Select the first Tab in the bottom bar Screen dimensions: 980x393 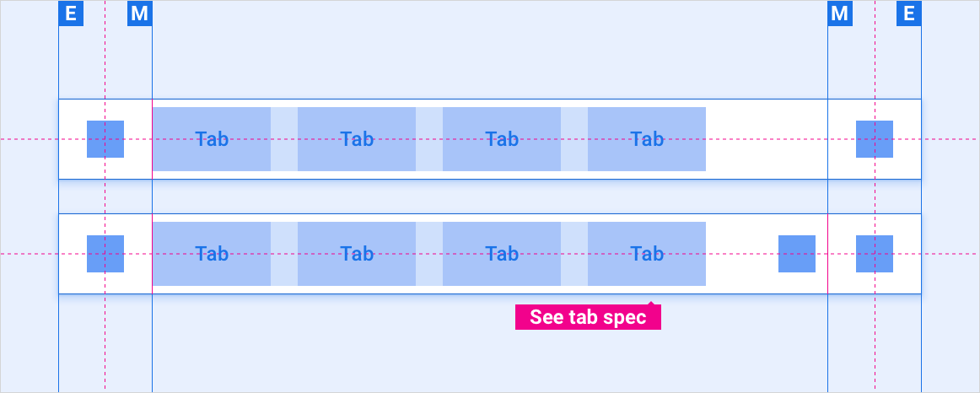pyautogui.click(x=212, y=254)
